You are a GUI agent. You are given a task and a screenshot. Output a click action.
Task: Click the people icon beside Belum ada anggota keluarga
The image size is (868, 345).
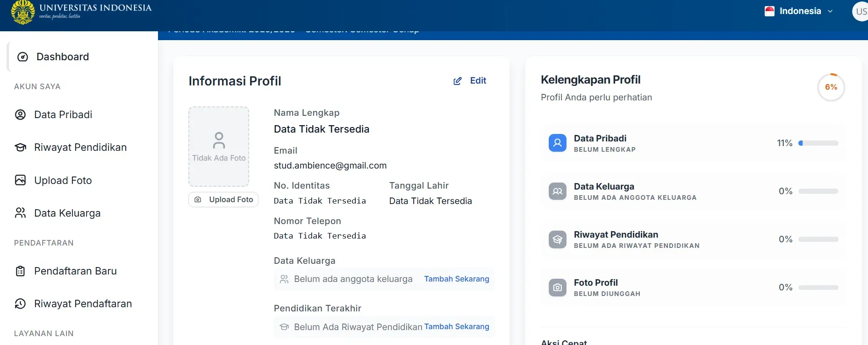(x=284, y=279)
